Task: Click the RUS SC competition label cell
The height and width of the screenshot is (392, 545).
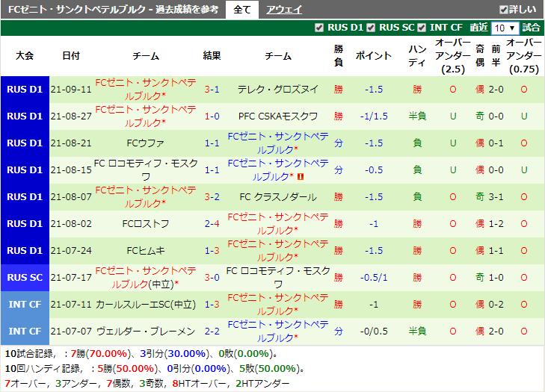Action: coord(25,278)
